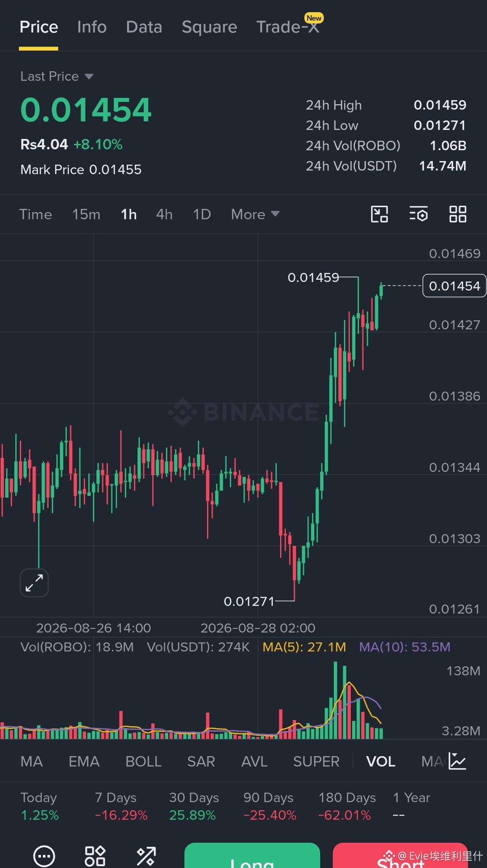
Task: Select the Time chart interval
Action: click(x=36, y=214)
